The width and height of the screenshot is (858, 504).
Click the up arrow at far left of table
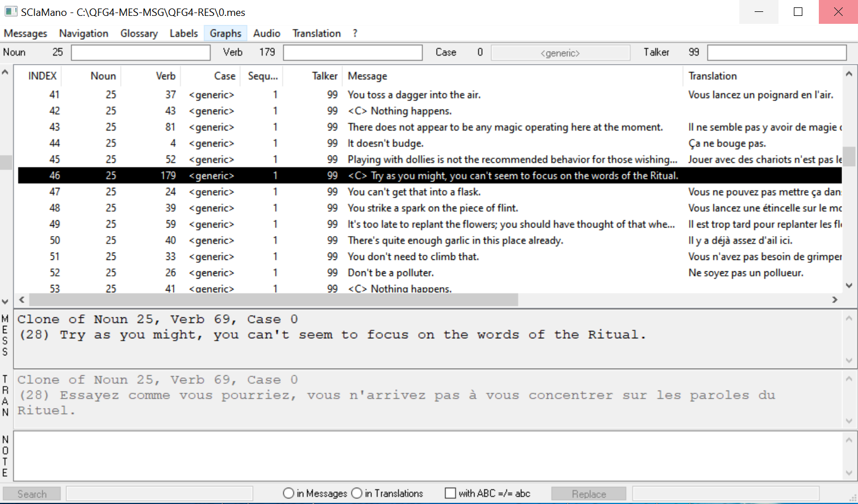pyautogui.click(x=5, y=73)
